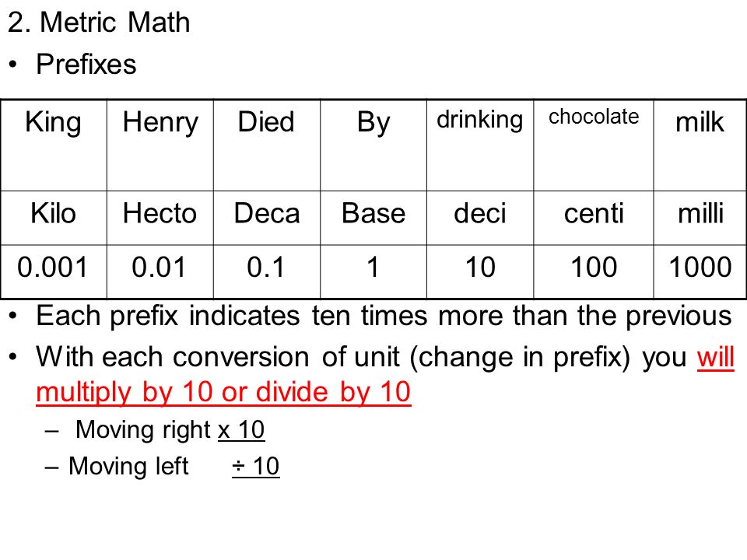Click the red 'multiply by 10 or divide by 10' text

[x=223, y=393]
